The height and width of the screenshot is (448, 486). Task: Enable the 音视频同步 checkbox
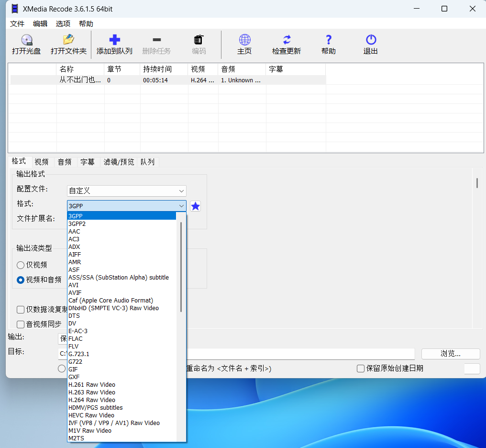[x=21, y=325]
